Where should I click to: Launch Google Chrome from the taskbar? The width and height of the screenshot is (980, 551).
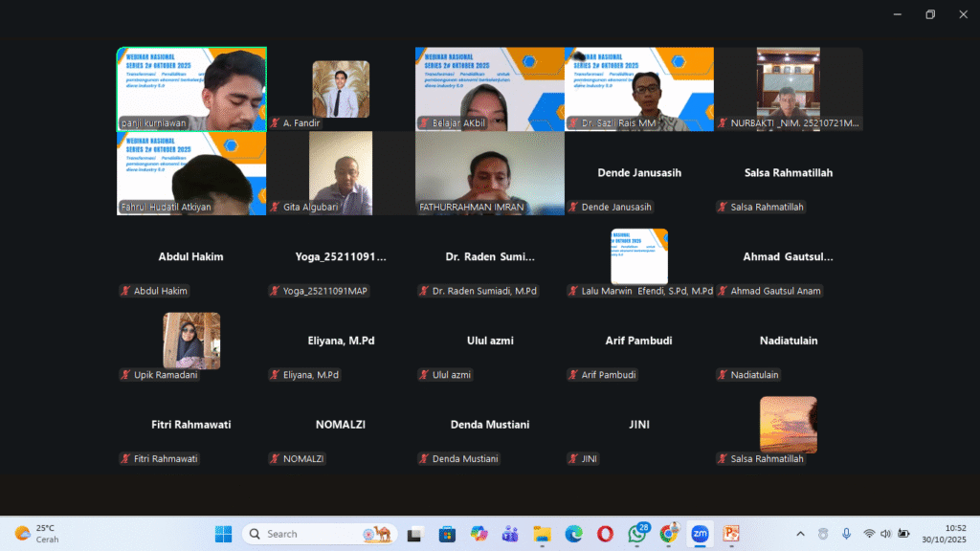pos(668,534)
